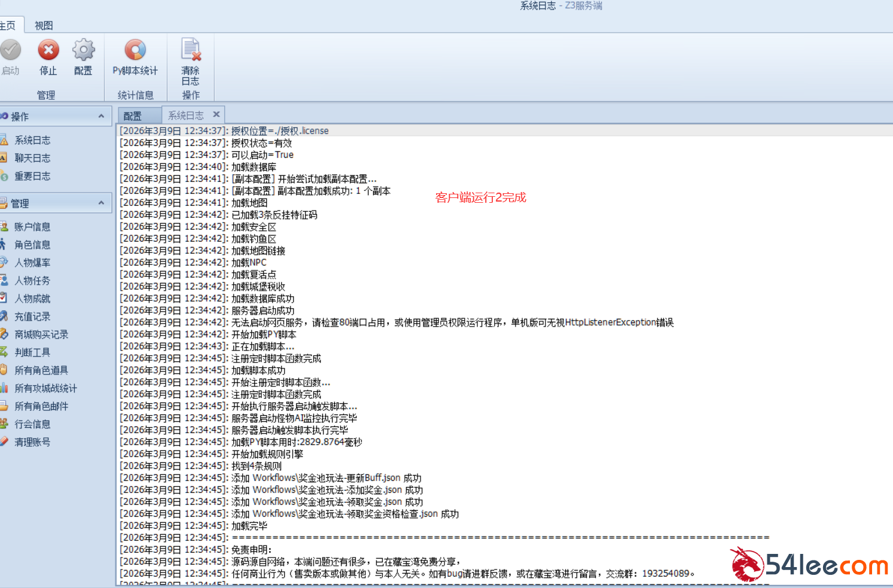This screenshot has width=893, height=588.
Task: Collapse the 操作 sidebar group
Action: 101,116
